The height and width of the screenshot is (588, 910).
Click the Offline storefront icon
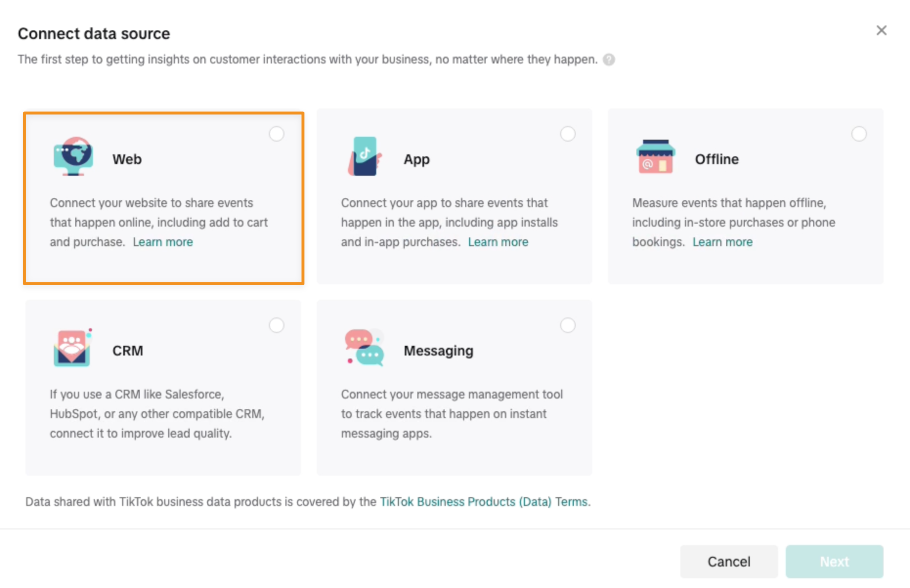coord(655,156)
